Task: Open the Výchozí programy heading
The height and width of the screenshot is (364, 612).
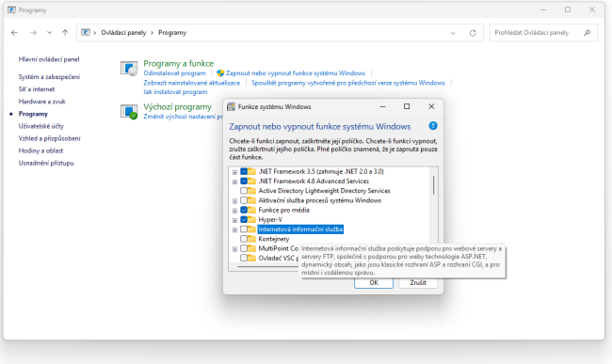Action: coord(177,106)
